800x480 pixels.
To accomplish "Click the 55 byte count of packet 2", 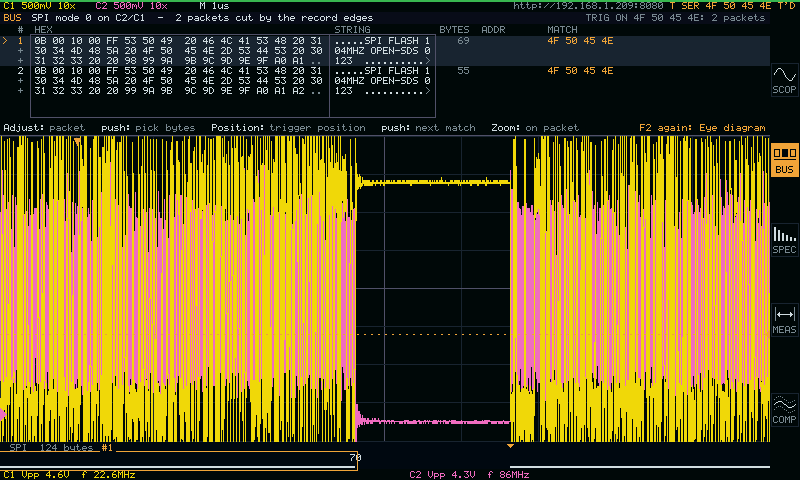I will [463, 70].
